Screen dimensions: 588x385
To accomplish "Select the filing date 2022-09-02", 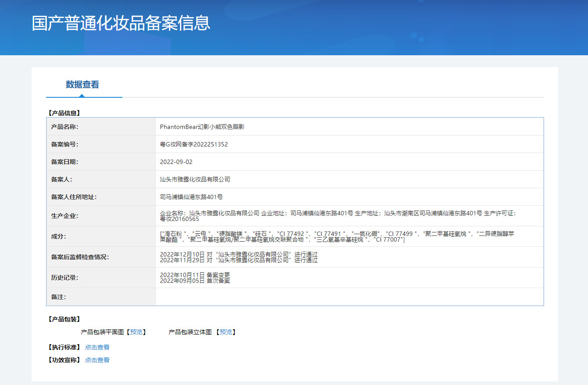I will tap(176, 162).
